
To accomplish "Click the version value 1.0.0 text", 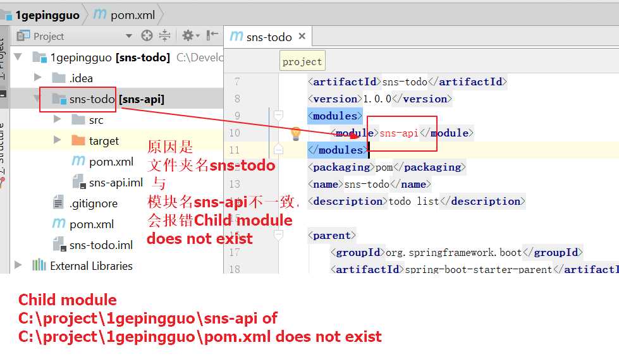I will [x=377, y=99].
